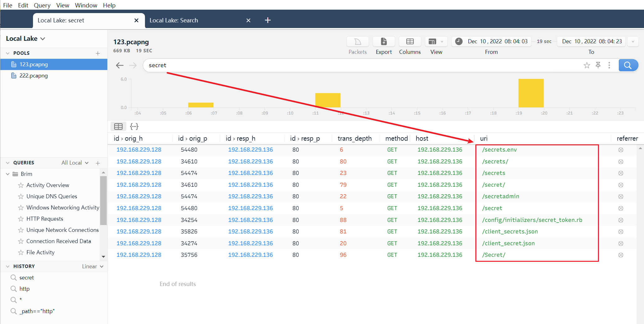644x324 pixels.
Task: Open a new tab with plus icon
Action: [268, 20]
